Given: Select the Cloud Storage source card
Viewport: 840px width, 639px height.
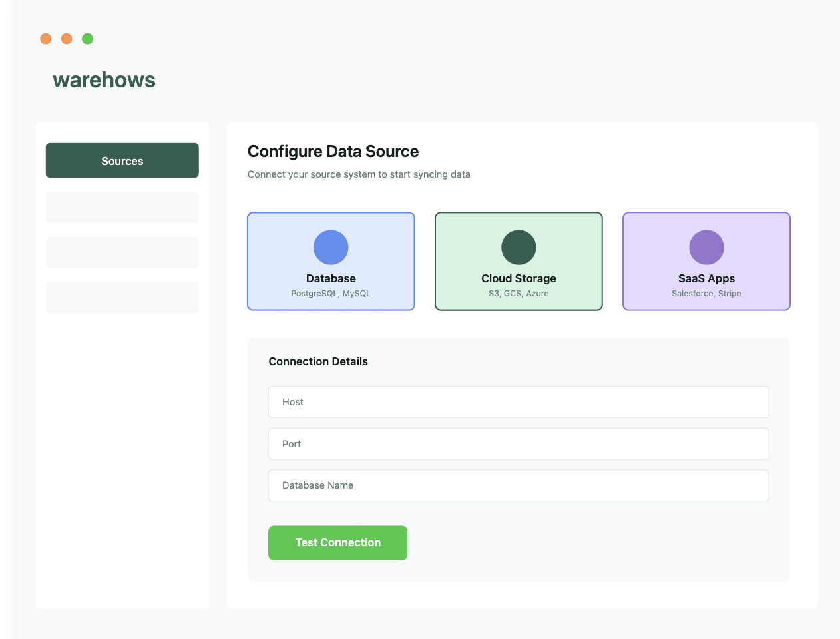Looking at the screenshot, I should click(519, 262).
